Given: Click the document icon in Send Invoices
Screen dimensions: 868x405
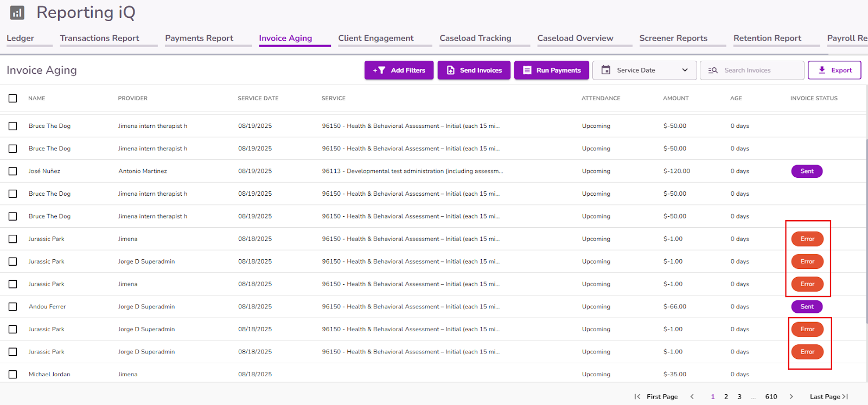Looking at the screenshot, I should click(450, 70).
